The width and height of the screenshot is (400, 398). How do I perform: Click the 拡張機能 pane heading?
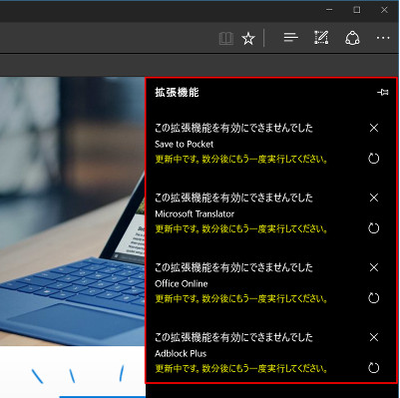177,92
